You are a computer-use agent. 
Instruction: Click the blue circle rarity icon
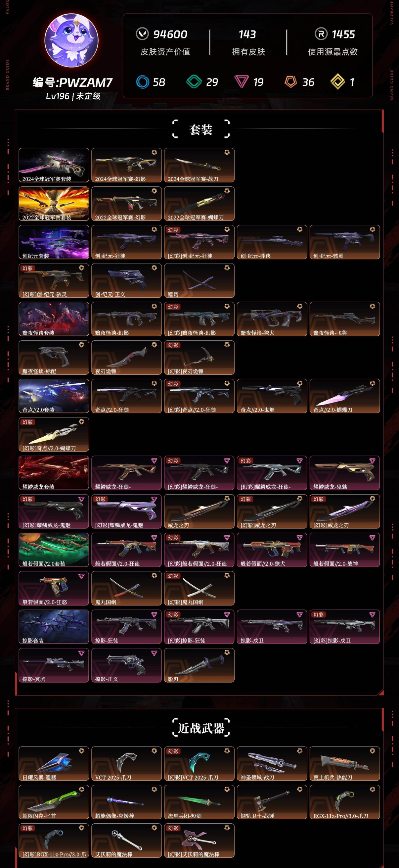pos(142,82)
